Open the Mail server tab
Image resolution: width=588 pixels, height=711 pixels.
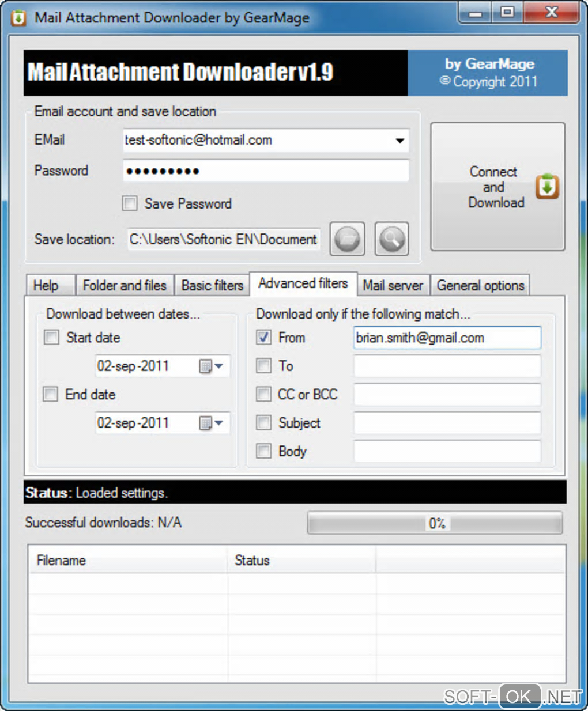click(x=393, y=285)
